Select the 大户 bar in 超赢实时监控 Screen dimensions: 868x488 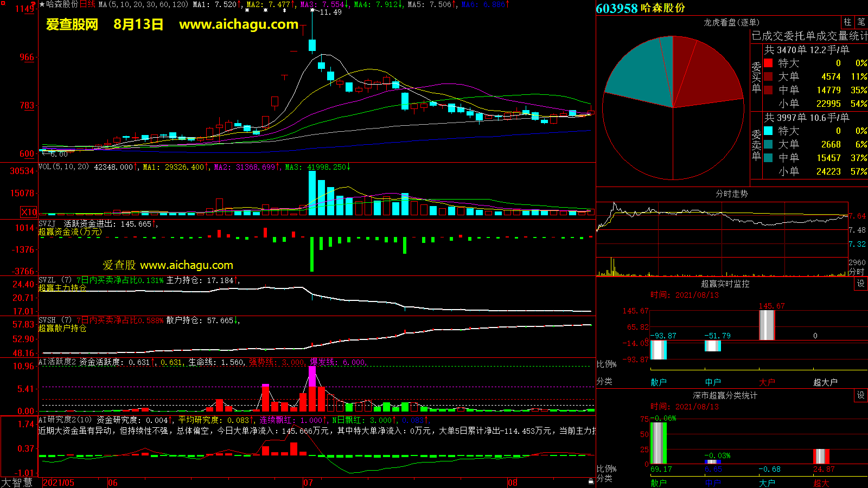[x=767, y=325]
